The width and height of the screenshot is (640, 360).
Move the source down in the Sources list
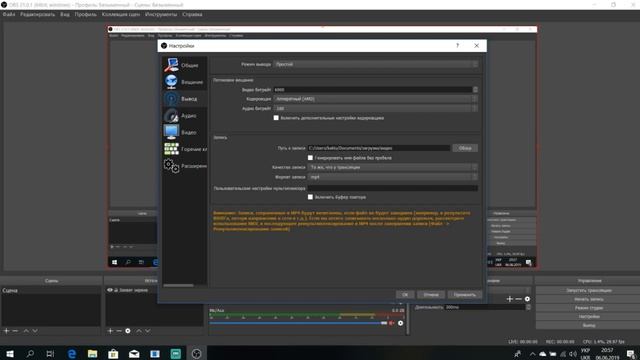point(148,331)
